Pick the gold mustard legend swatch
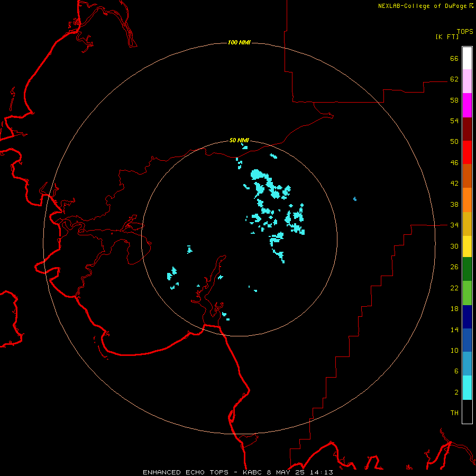 coord(467,224)
